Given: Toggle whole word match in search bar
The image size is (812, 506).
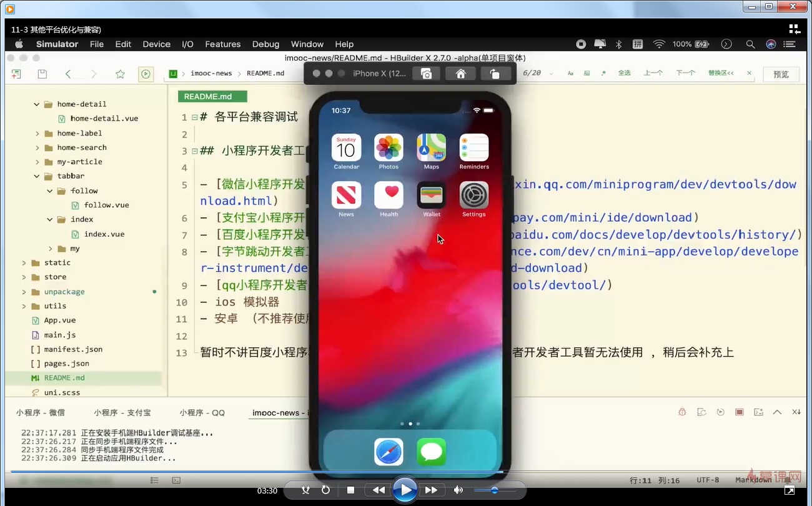Looking at the screenshot, I should (587, 73).
